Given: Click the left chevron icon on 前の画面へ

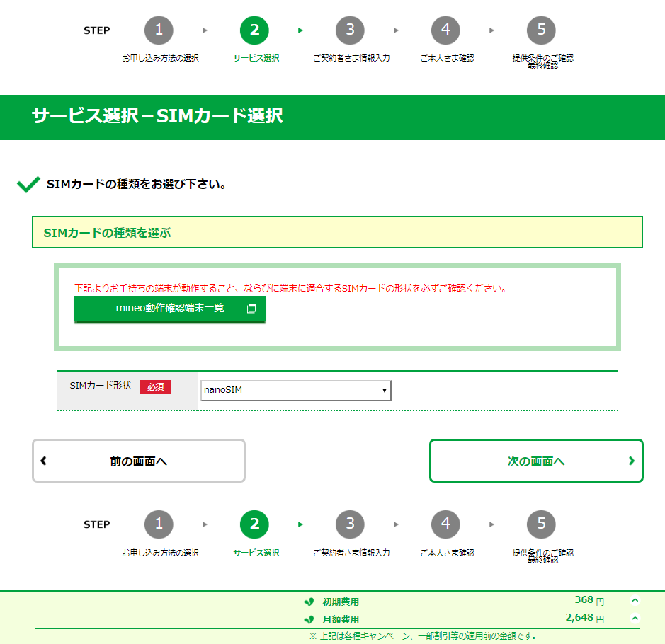Looking at the screenshot, I should (x=43, y=461).
